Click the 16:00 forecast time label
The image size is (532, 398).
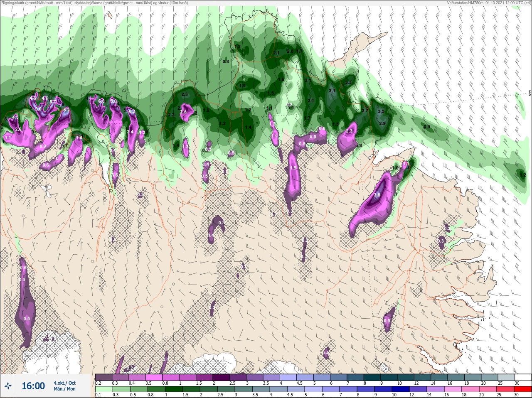click(x=33, y=386)
